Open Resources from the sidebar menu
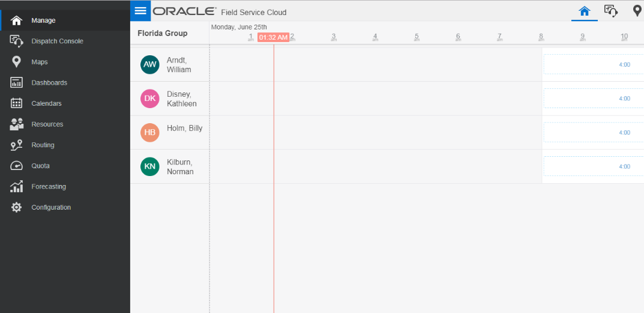 pyautogui.click(x=47, y=124)
